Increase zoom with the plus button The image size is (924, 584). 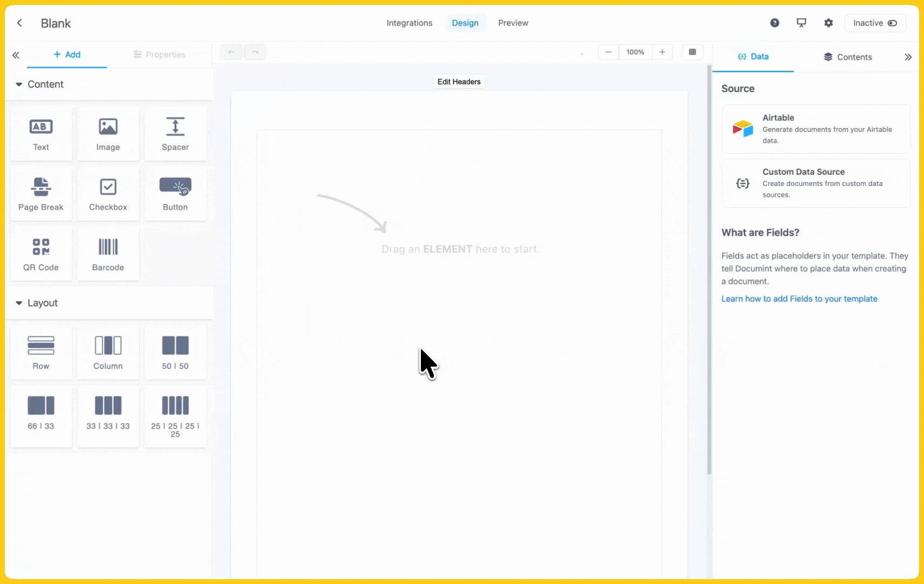click(x=662, y=52)
